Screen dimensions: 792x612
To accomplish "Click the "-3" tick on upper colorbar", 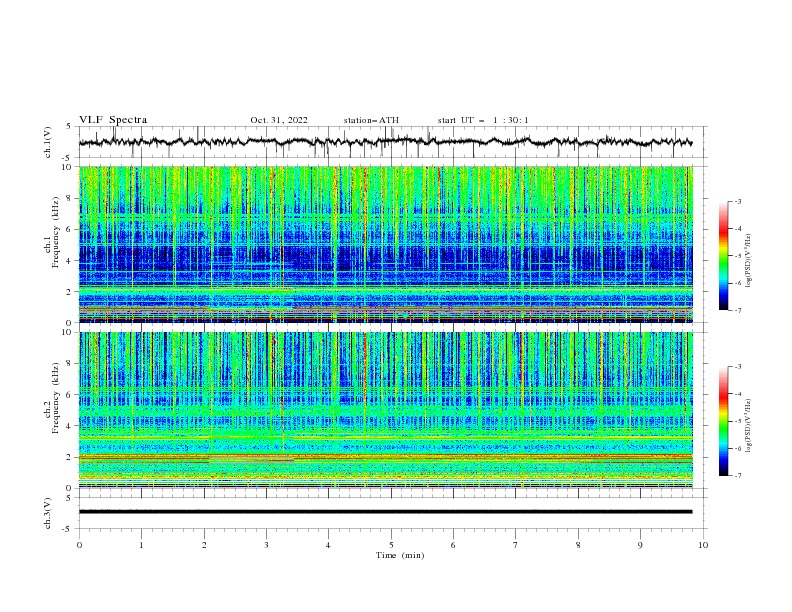I will (x=738, y=201).
